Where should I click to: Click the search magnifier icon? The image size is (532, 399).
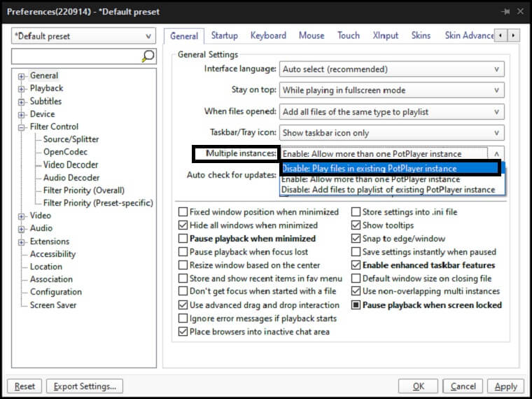(x=148, y=56)
